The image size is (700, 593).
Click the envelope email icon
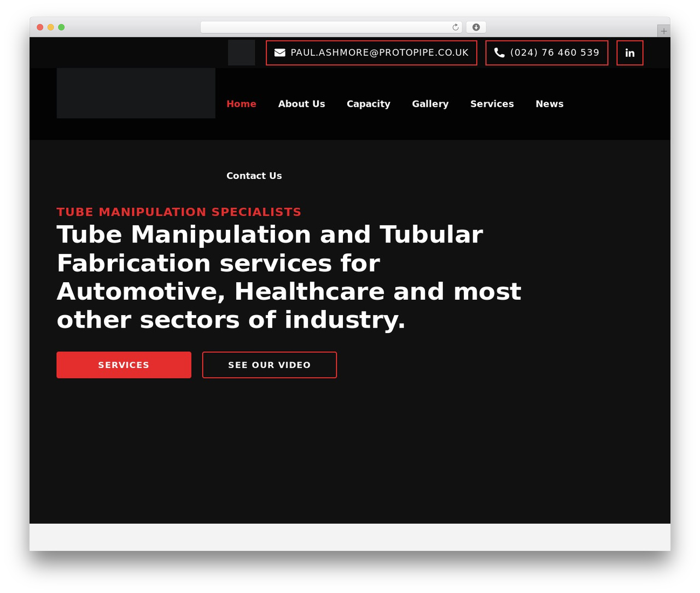[279, 53]
